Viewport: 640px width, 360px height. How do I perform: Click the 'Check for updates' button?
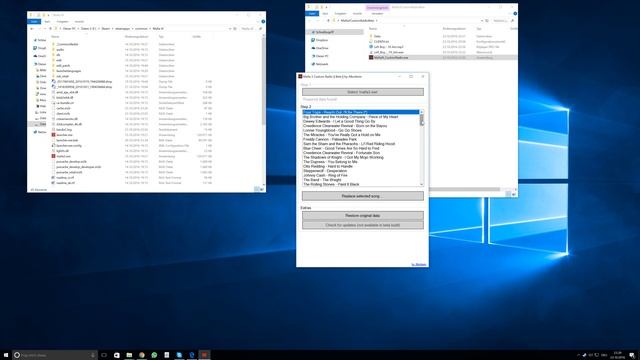click(362, 225)
